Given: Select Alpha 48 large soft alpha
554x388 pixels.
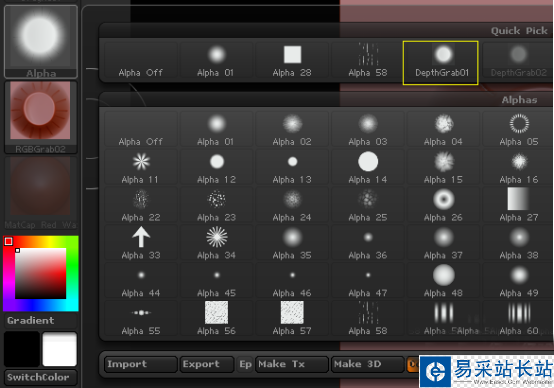Looking at the screenshot, I should click(x=443, y=281).
